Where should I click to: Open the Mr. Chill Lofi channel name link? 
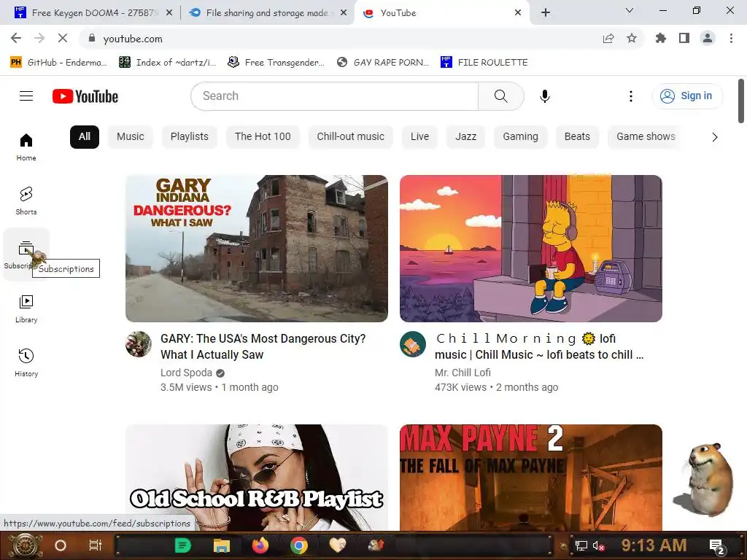click(x=462, y=373)
